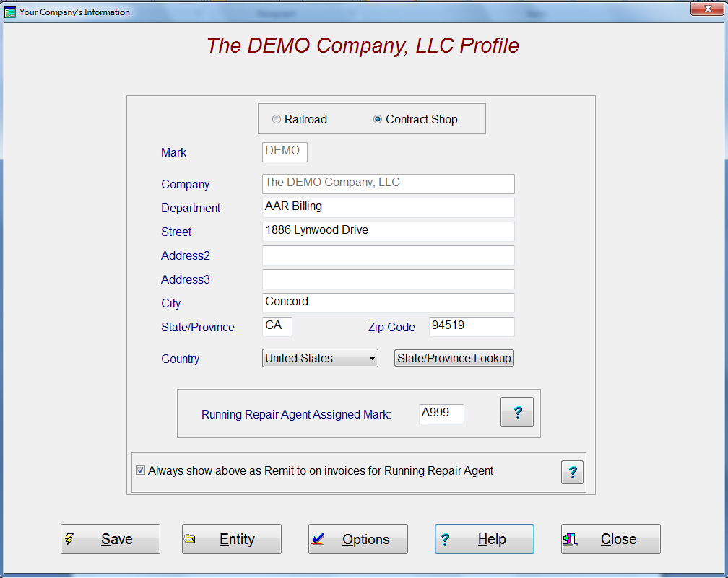This screenshot has height=578, width=728.
Task: Open help for Remit to checkbox
Action: 572,472
